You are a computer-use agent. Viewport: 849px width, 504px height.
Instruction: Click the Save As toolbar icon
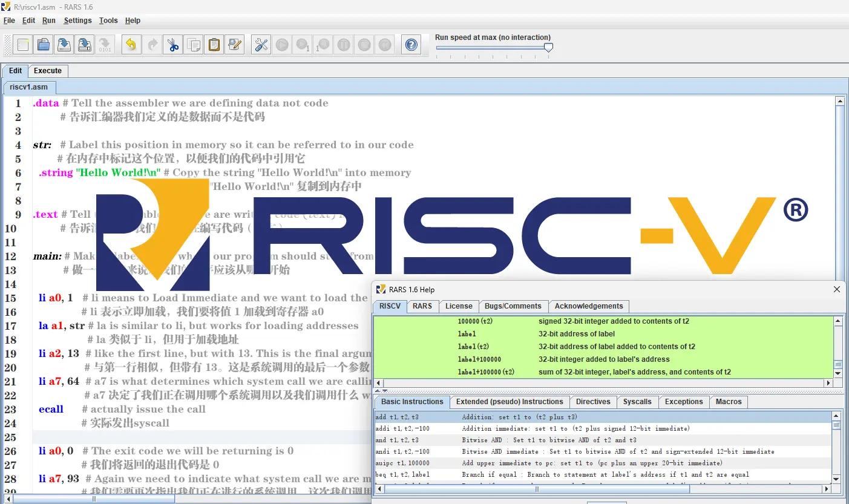84,45
